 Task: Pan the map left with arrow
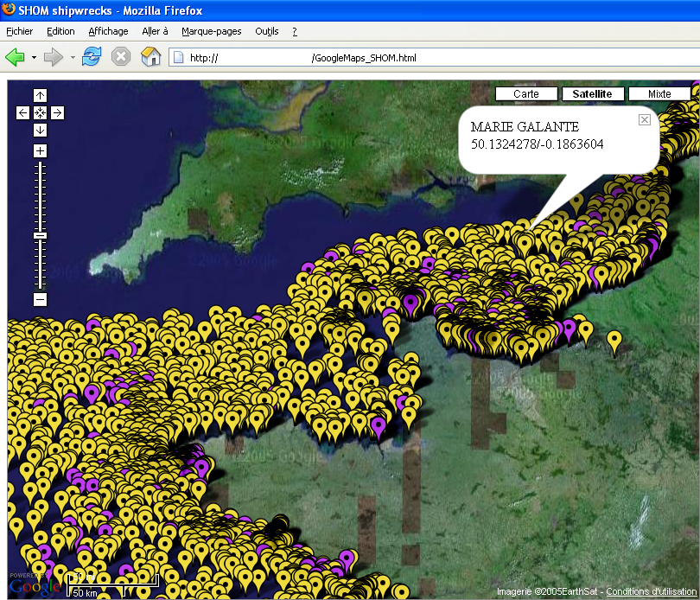click(22, 112)
